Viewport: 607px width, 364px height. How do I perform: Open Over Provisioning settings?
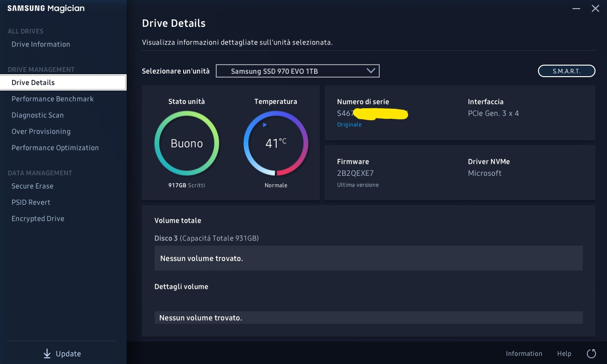[x=41, y=131]
